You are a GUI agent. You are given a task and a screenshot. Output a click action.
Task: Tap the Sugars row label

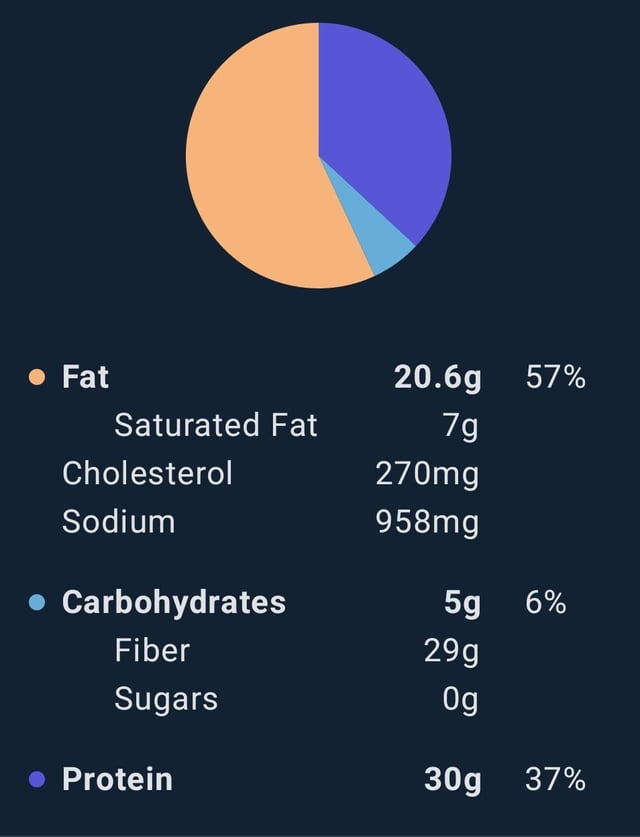[166, 699]
